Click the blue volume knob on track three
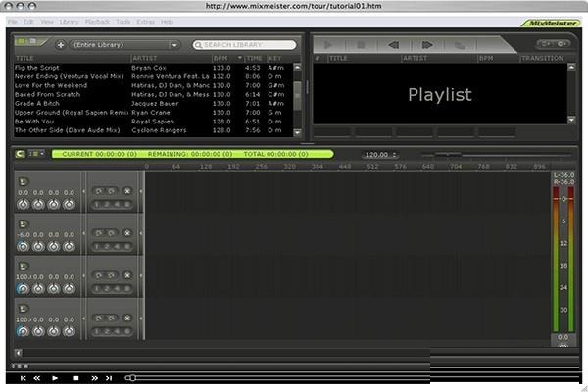The width and height of the screenshot is (588, 392). [22, 288]
